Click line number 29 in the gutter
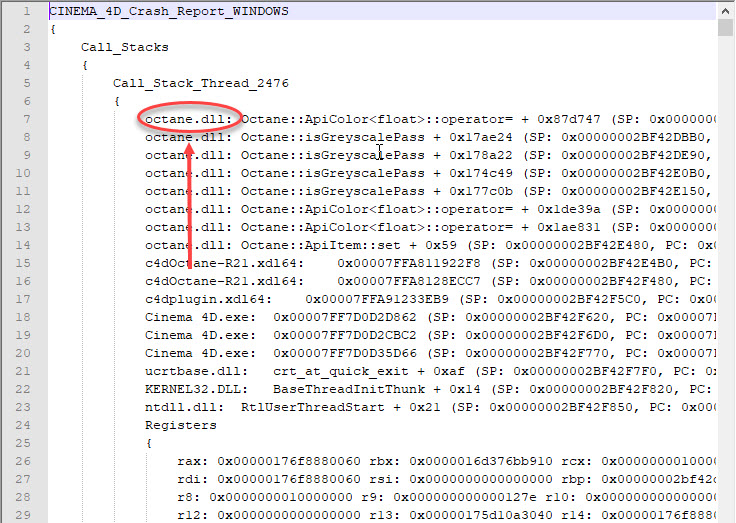This screenshot has height=523, width=736. click(23, 515)
